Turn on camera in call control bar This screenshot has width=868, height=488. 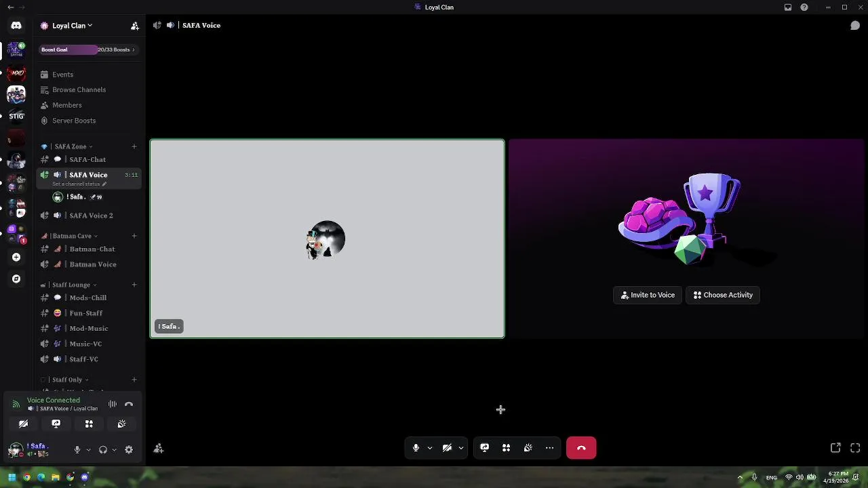point(447,448)
